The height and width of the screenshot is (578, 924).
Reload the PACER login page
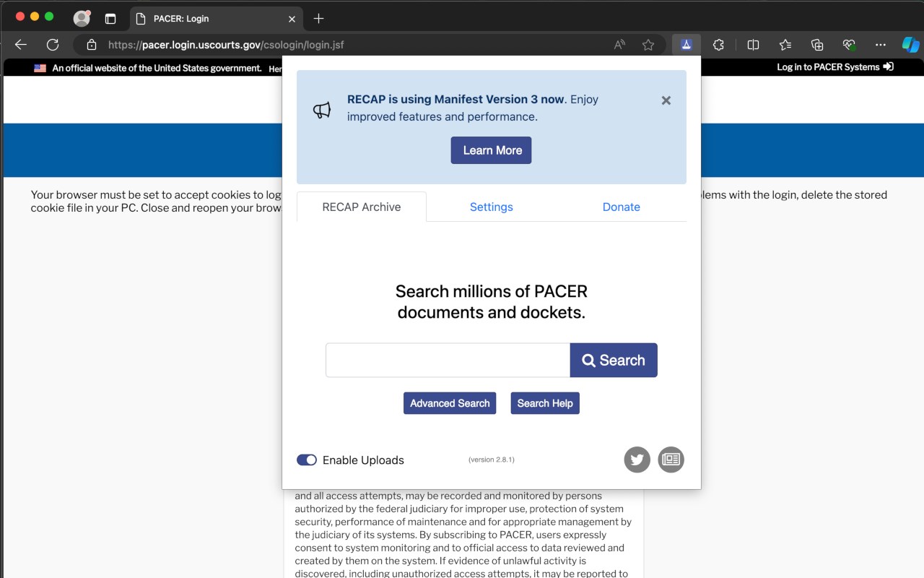pos(53,45)
